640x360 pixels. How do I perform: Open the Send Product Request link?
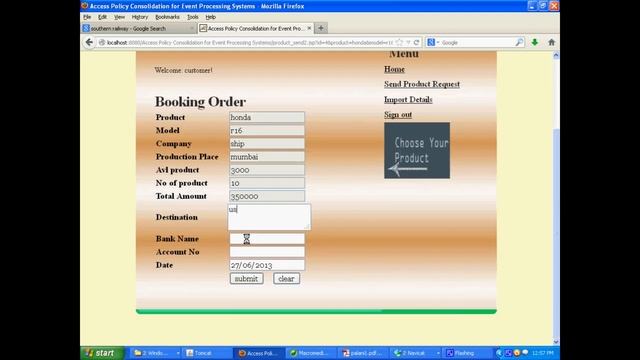tap(422, 84)
